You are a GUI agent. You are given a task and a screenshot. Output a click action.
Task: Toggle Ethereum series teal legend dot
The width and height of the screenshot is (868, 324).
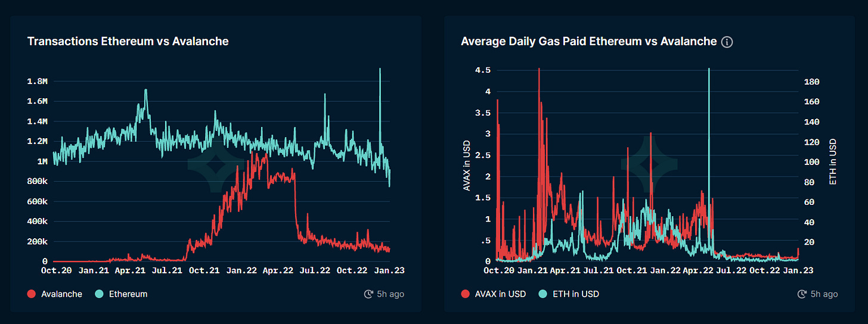click(99, 294)
